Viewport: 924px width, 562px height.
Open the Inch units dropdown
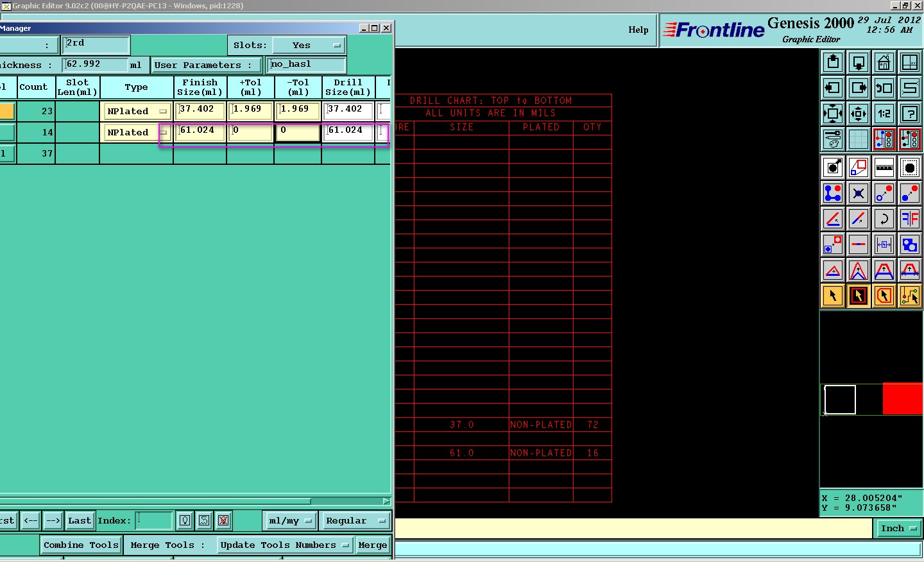click(x=898, y=529)
